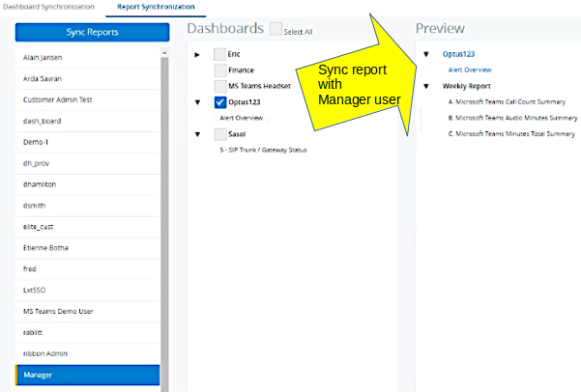Image resolution: width=581 pixels, height=392 pixels.
Task: Check the MS Teams Headset checkbox
Action: pos(220,86)
